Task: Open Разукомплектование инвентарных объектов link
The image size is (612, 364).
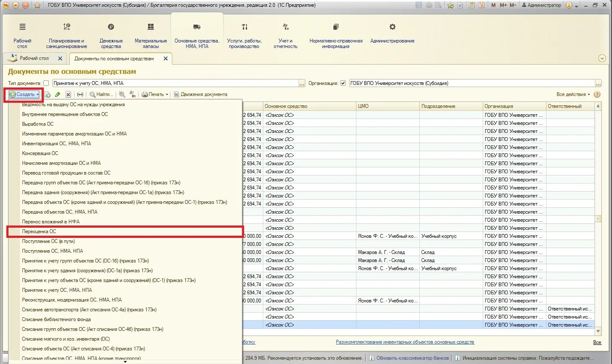Action: [405, 342]
